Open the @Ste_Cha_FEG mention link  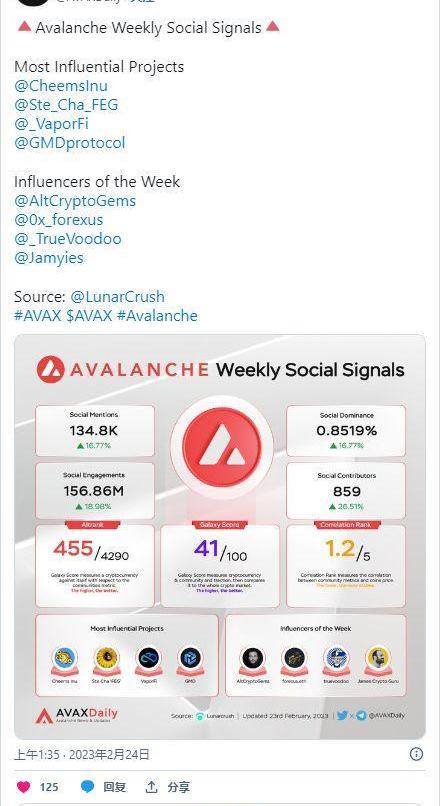[66, 105]
